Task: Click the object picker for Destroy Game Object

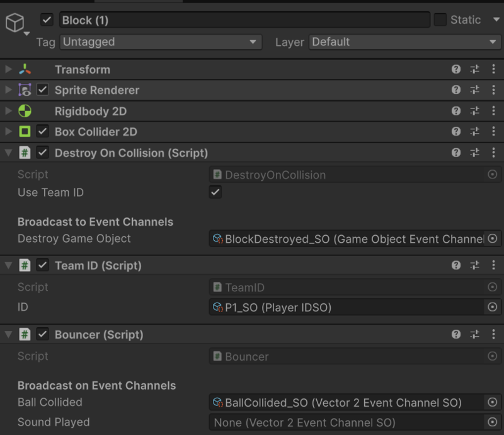Action: click(493, 238)
